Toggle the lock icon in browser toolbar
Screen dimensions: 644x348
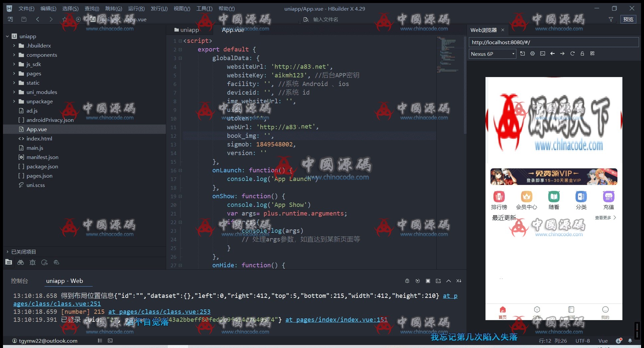point(582,54)
